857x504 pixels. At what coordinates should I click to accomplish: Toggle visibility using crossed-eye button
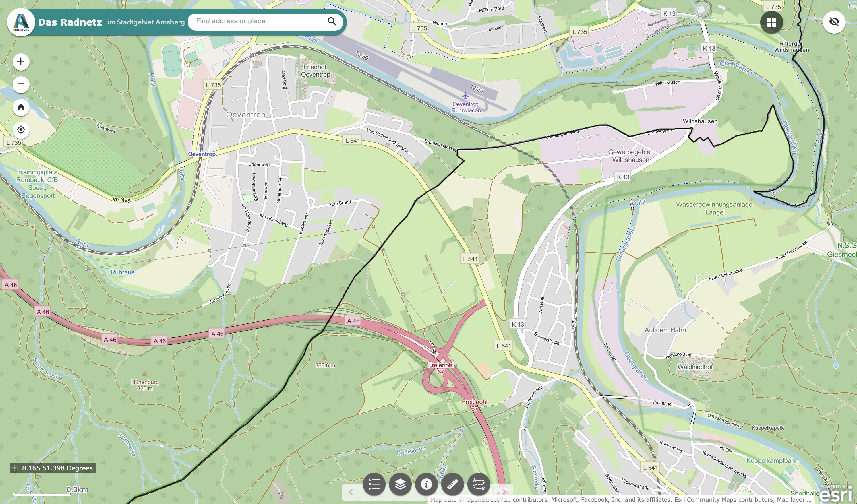(834, 22)
